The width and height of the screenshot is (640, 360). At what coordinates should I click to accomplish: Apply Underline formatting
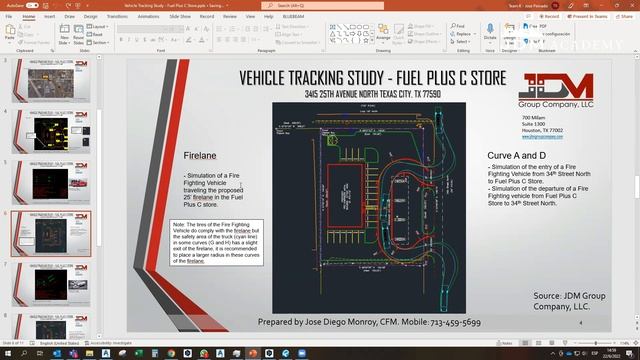click(x=137, y=40)
